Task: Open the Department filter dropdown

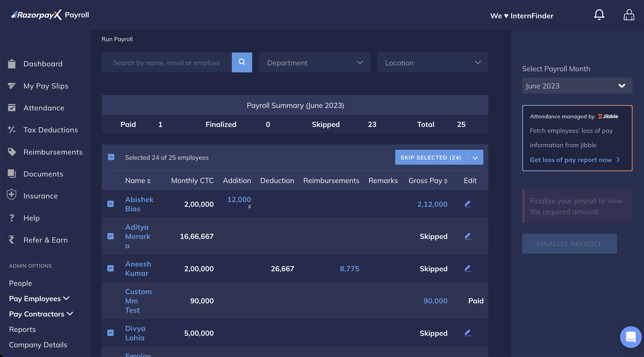Action: point(315,63)
